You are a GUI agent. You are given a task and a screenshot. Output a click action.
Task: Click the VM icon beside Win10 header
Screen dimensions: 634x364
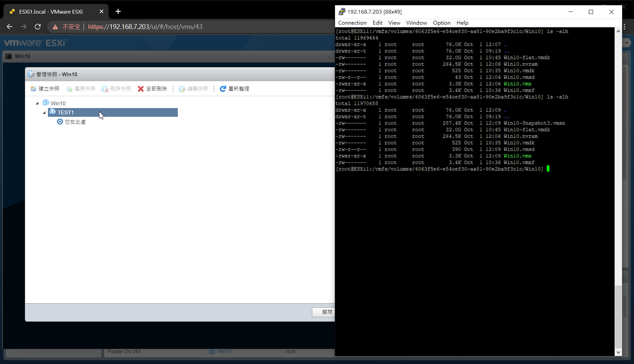click(x=9, y=56)
